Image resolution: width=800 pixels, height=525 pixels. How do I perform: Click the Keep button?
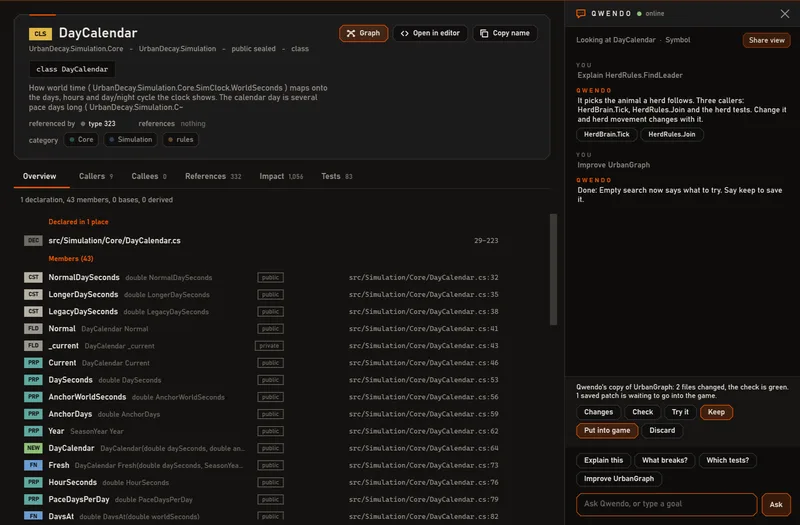[716, 412]
